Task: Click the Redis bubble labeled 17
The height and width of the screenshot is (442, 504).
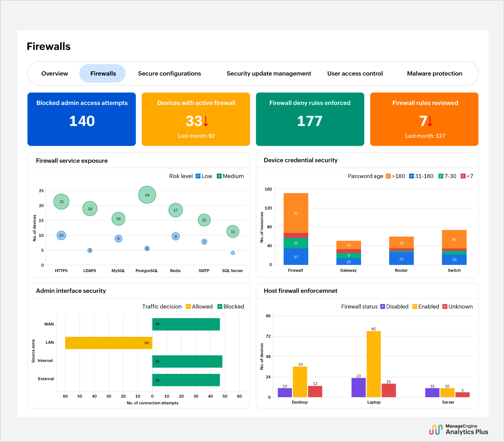Action: [176, 210]
